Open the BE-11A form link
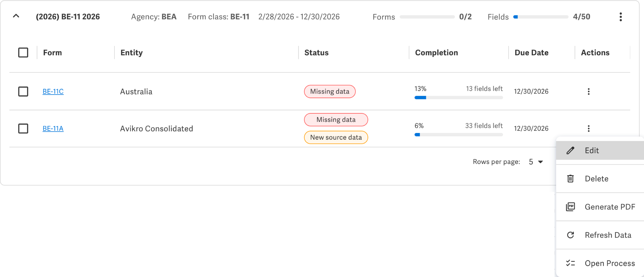The image size is (644, 277). pyautogui.click(x=53, y=128)
